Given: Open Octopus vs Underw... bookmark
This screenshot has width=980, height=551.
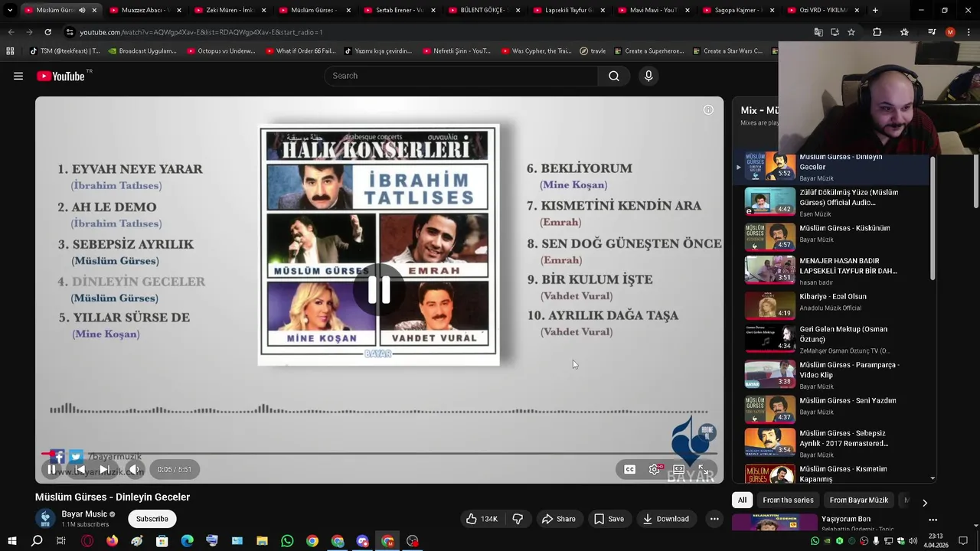Looking at the screenshot, I should pyautogui.click(x=220, y=51).
